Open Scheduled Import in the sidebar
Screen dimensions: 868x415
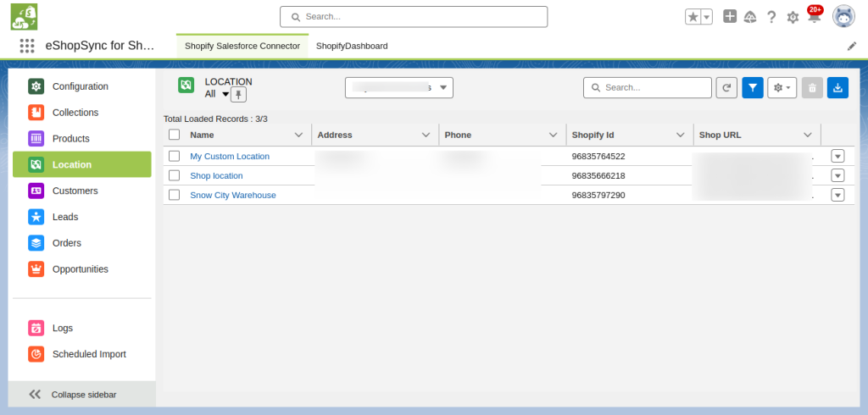tap(82, 354)
